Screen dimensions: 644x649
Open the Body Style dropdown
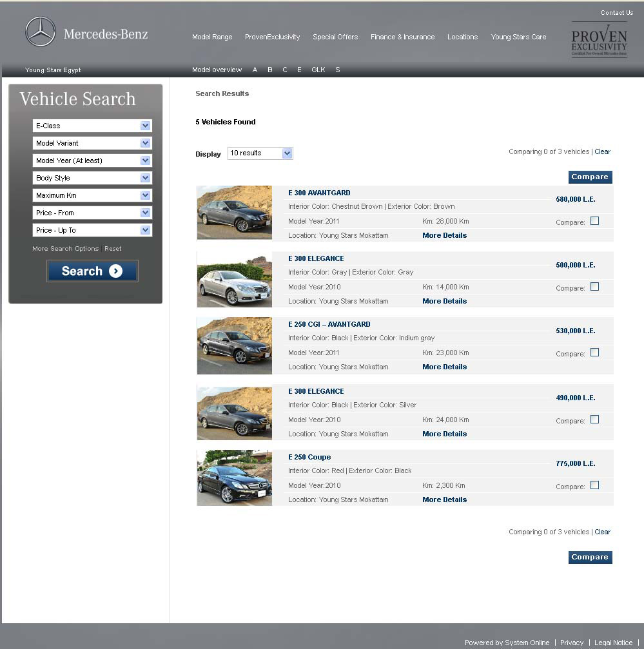click(92, 178)
